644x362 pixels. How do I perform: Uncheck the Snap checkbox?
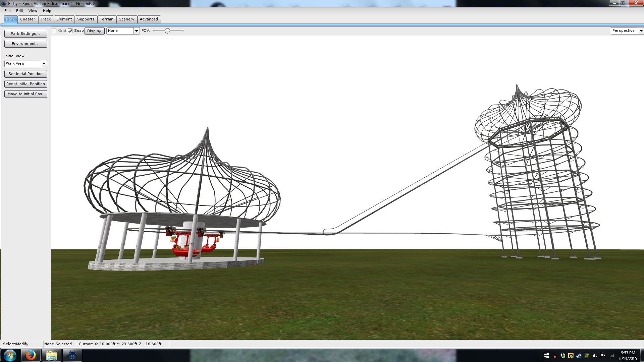[70, 31]
